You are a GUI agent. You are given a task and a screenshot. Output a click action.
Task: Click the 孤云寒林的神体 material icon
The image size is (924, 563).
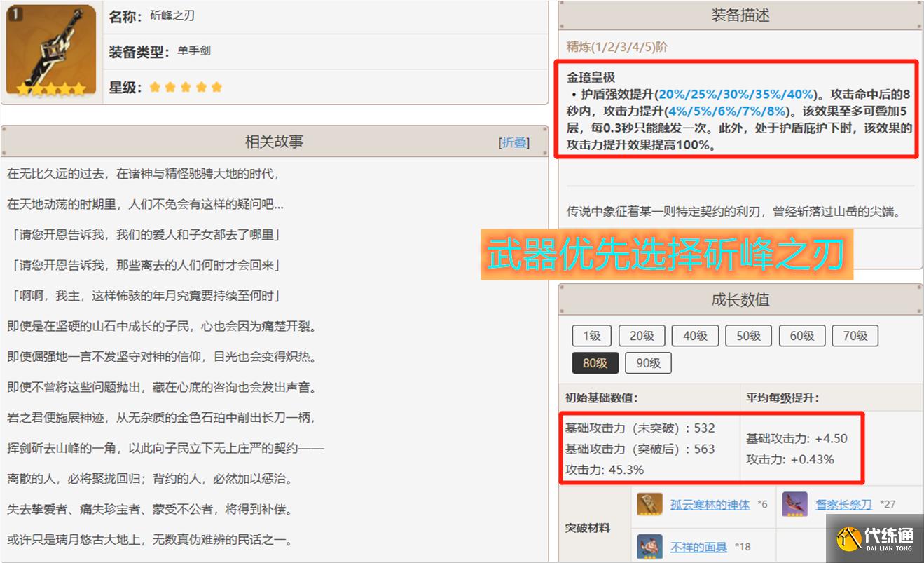649,503
